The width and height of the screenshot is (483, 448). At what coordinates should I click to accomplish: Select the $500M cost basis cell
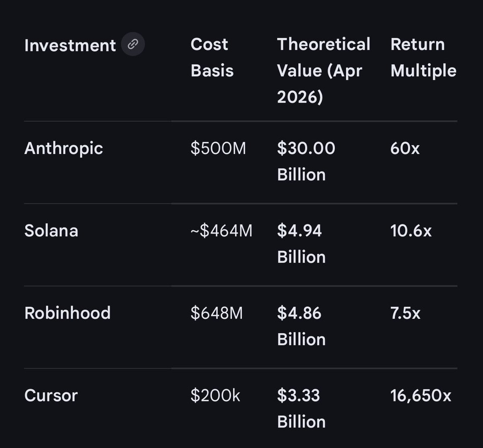point(218,148)
